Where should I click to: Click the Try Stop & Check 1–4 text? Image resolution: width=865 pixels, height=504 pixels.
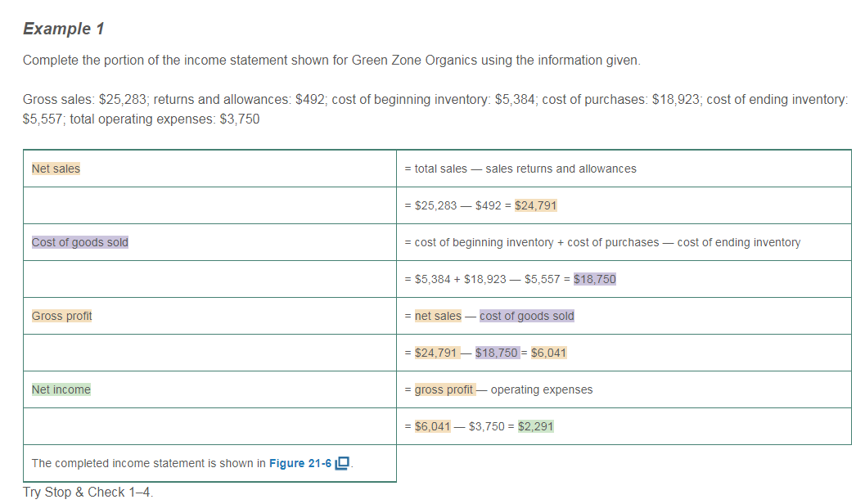point(88,492)
